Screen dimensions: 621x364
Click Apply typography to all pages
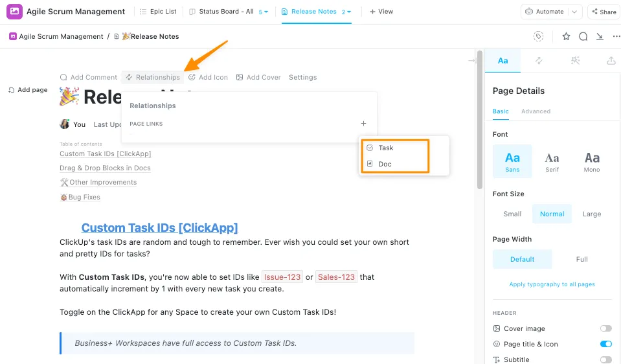552,284
